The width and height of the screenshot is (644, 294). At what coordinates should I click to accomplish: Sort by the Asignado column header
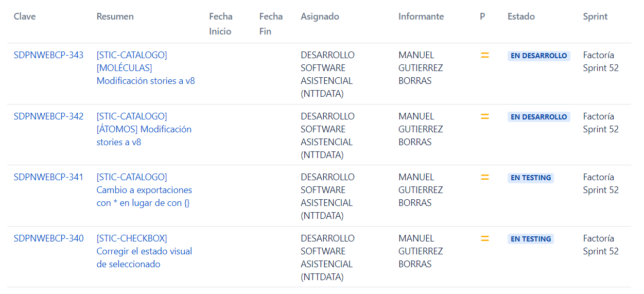[x=320, y=16]
